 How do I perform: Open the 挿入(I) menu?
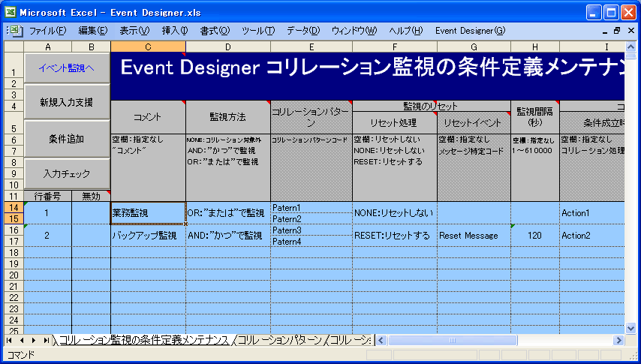(x=175, y=31)
